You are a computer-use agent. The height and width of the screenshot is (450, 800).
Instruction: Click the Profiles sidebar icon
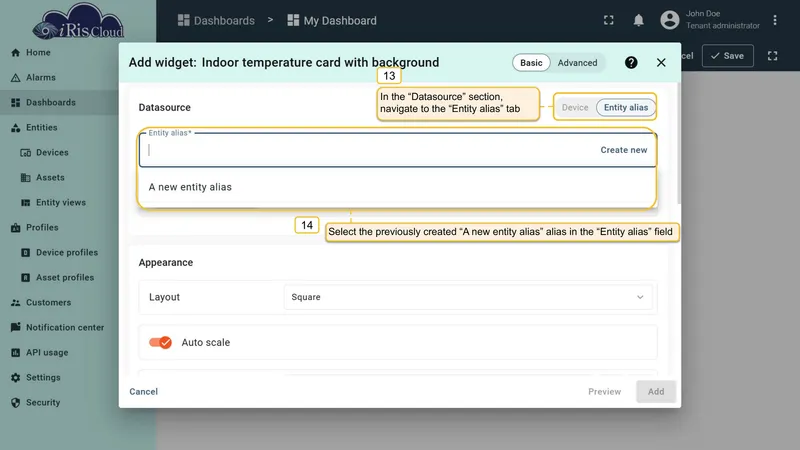pyautogui.click(x=15, y=228)
